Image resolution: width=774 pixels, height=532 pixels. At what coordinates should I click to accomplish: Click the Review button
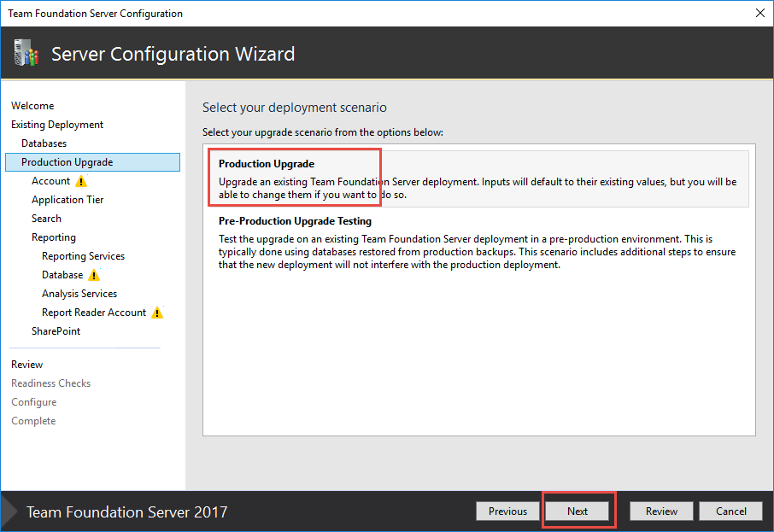pos(661,512)
